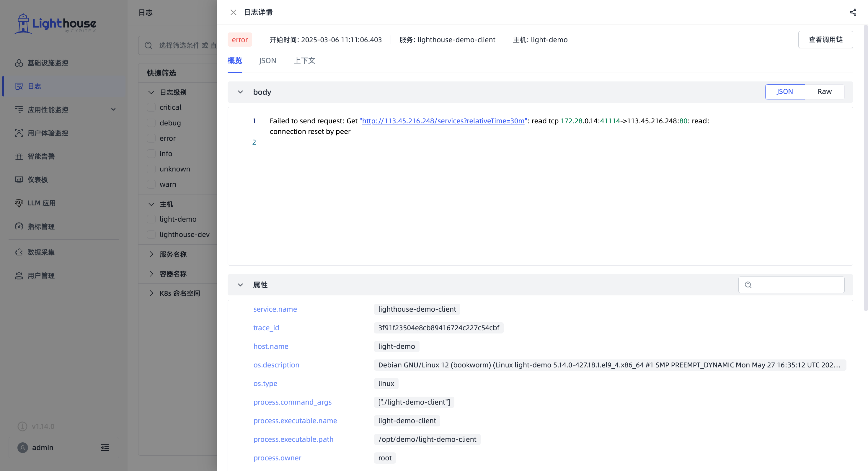This screenshot has width=868, height=471.
Task: Click 应用性能监控 sidebar icon
Action: pos(19,109)
